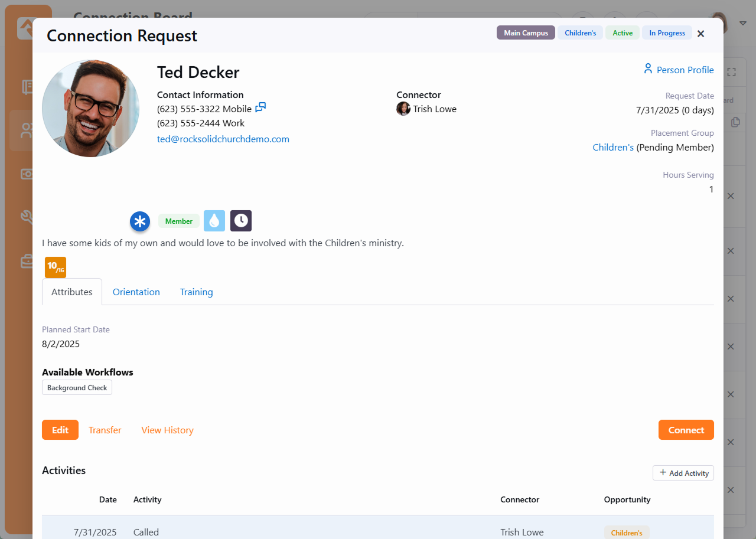Click the dark clock badge icon
Viewport: 756px width, 539px height.
(241, 221)
